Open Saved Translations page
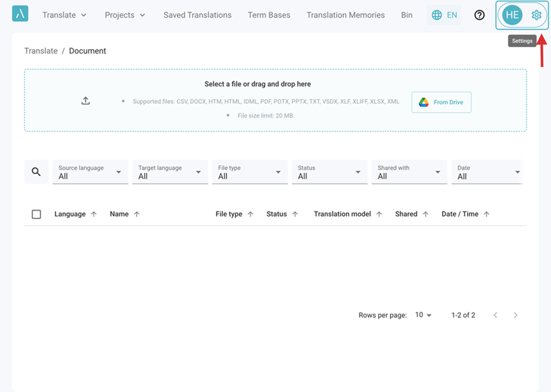This screenshot has height=392, width=551. pyautogui.click(x=197, y=15)
